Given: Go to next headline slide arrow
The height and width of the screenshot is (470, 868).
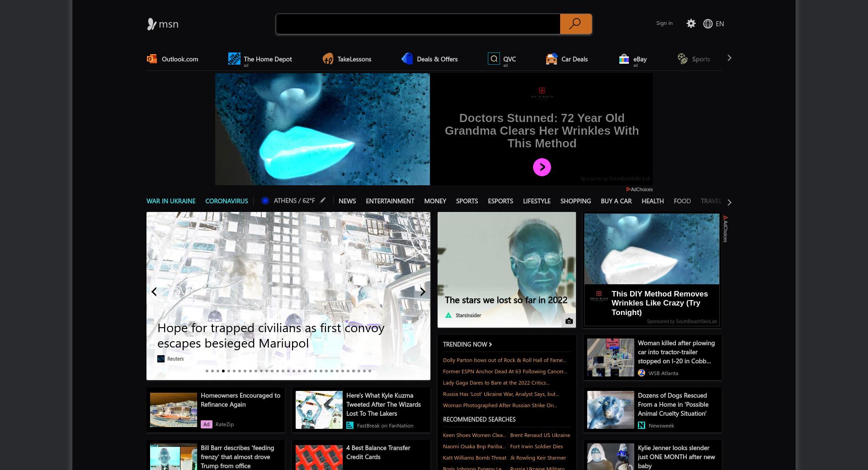Looking at the screenshot, I should pyautogui.click(x=422, y=292).
